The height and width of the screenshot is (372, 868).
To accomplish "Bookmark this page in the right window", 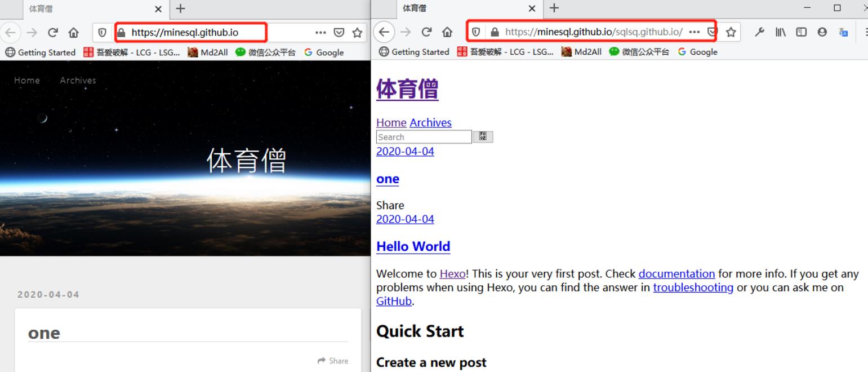I will [x=731, y=33].
